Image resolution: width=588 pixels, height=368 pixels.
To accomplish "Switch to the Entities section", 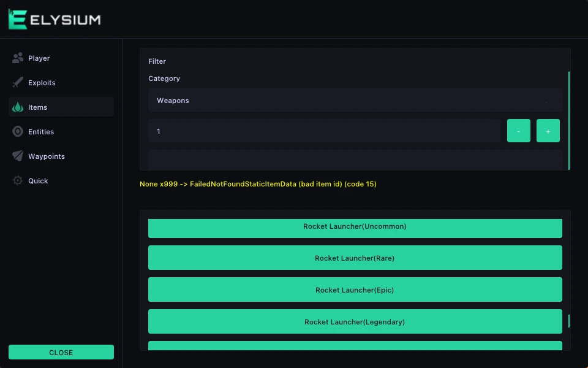I will coord(61,131).
